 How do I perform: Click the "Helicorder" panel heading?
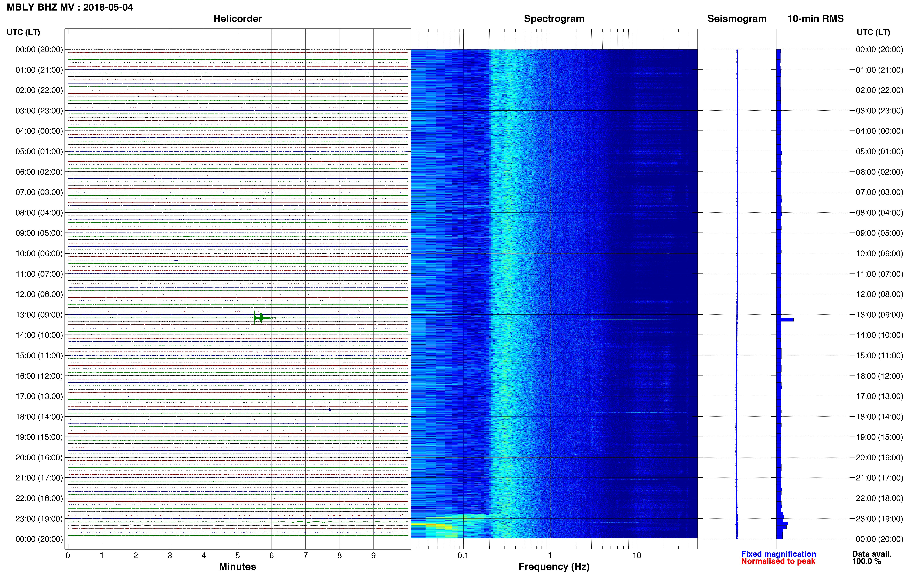point(237,19)
